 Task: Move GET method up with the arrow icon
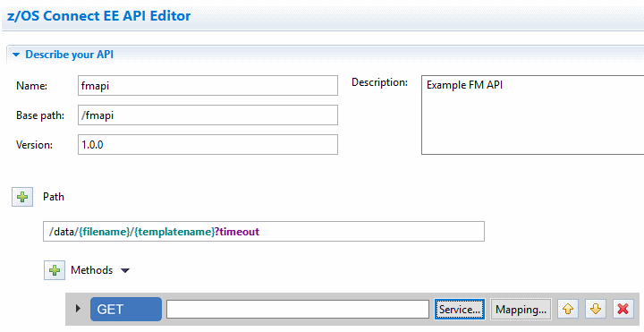click(x=568, y=309)
